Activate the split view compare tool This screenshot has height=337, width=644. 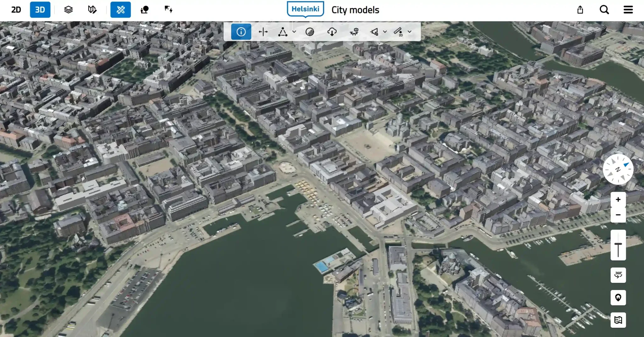click(263, 32)
